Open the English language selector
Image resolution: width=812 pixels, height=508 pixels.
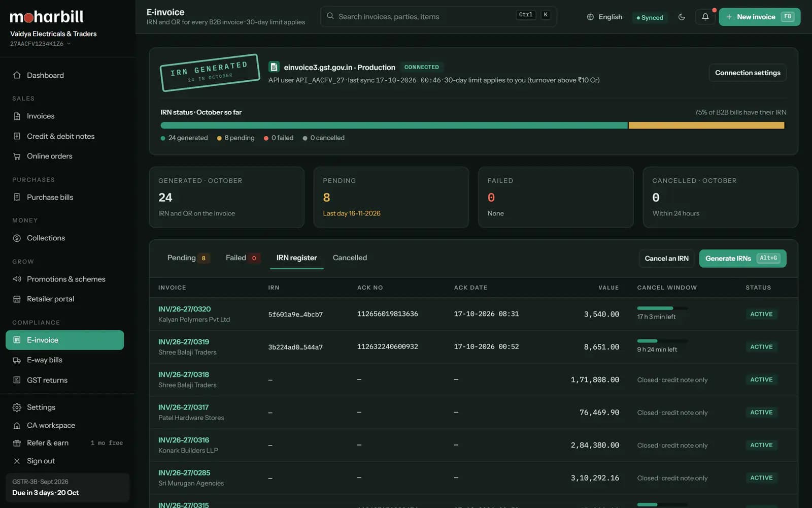tap(604, 17)
